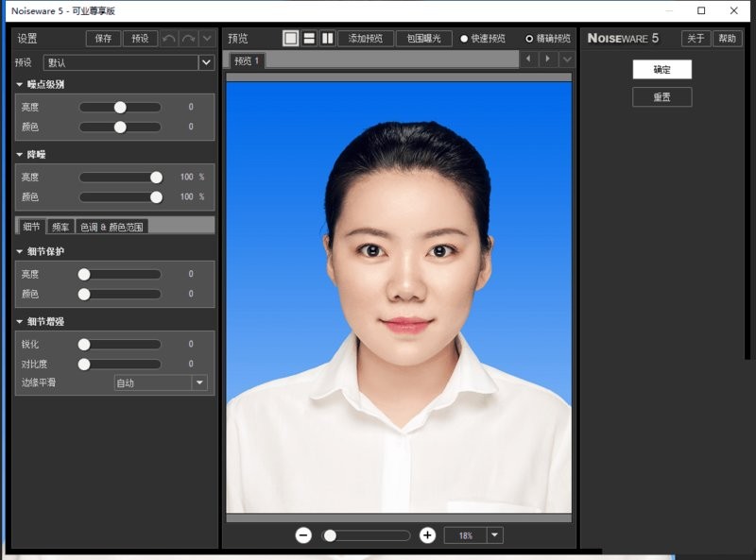
Task: Enable the 快速预览 radio option
Action: (464, 39)
